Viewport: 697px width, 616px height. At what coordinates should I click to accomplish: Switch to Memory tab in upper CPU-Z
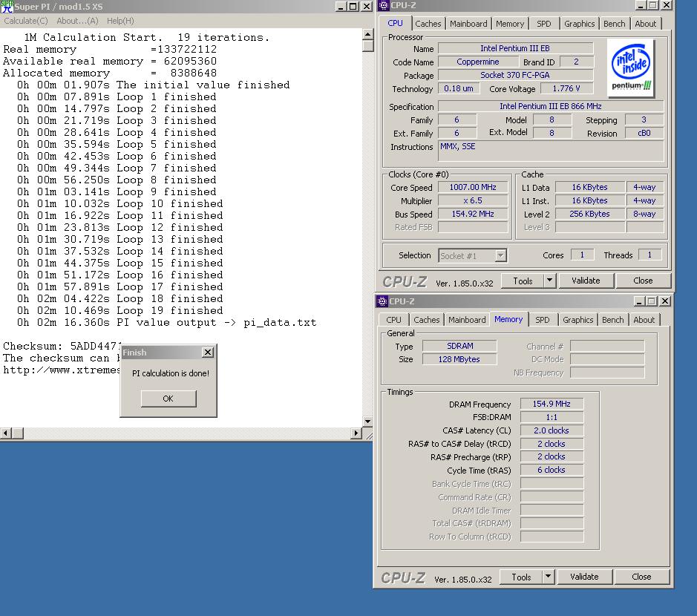510,24
